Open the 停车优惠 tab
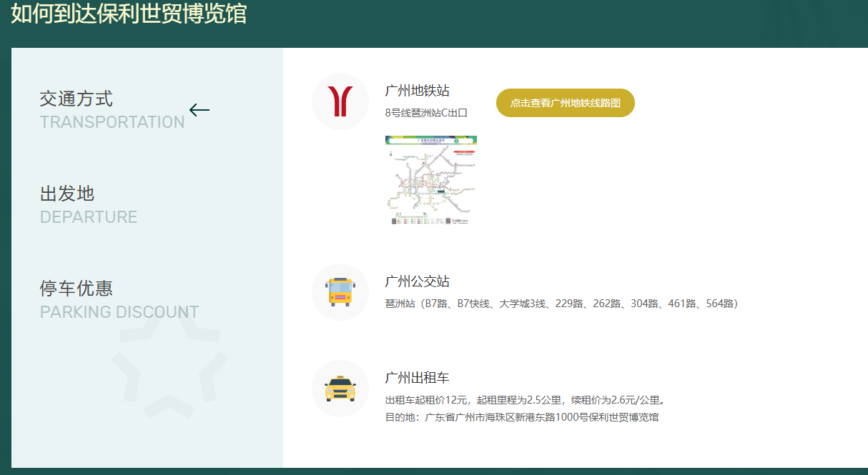The image size is (868, 475). click(77, 289)
